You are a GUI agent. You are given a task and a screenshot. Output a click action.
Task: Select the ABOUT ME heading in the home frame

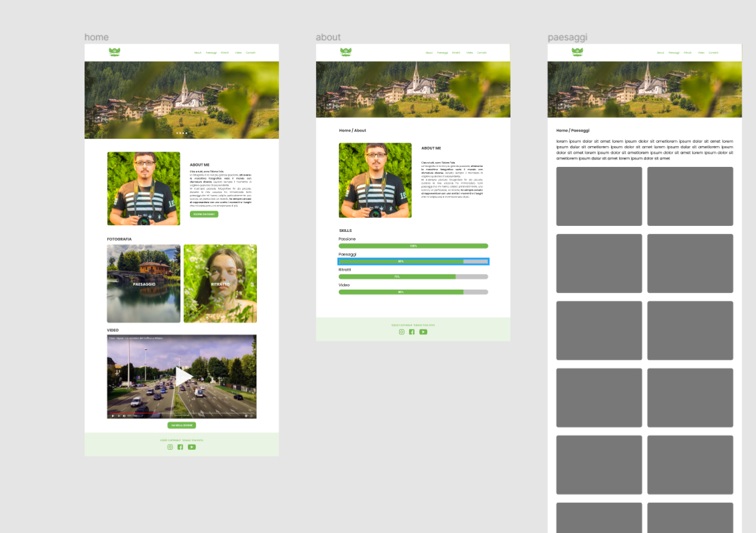click(x=200, y=165)
